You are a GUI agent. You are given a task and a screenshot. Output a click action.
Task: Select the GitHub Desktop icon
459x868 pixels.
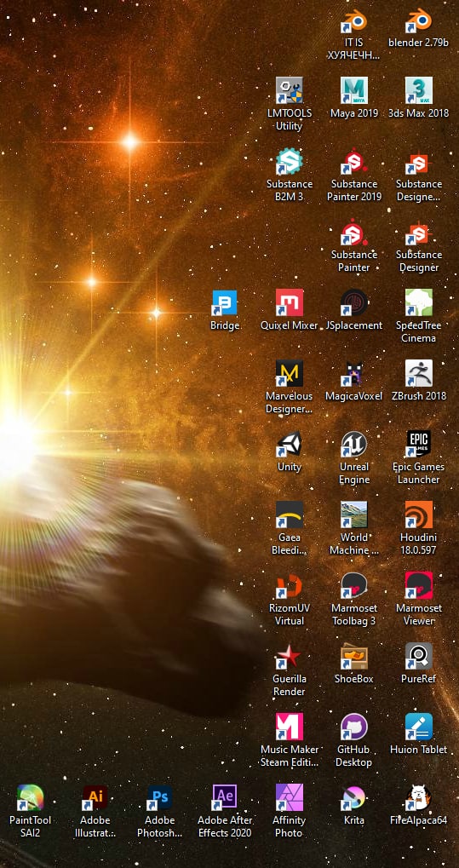(x=353, y=727)
